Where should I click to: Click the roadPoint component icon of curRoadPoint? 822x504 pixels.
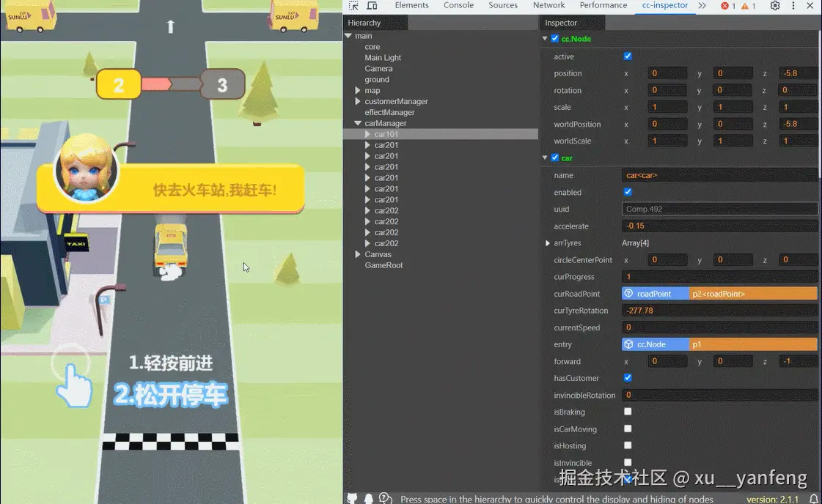coord(628,293)
